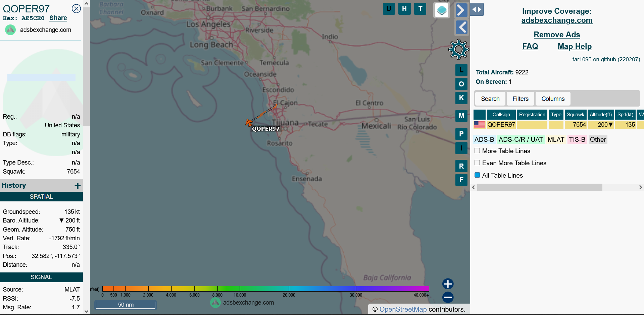Screen dimensions: 644x315
Task: Click the R map button
Action: (x=461, y=166)
